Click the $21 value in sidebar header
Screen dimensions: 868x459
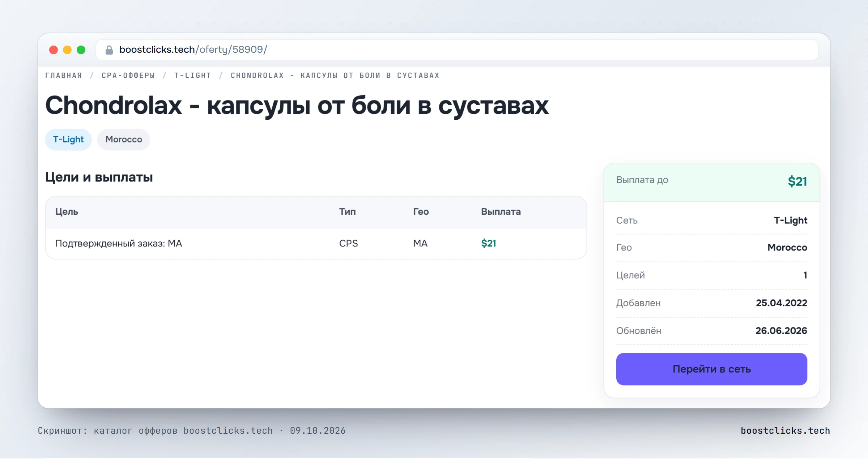tap(797, 181)
